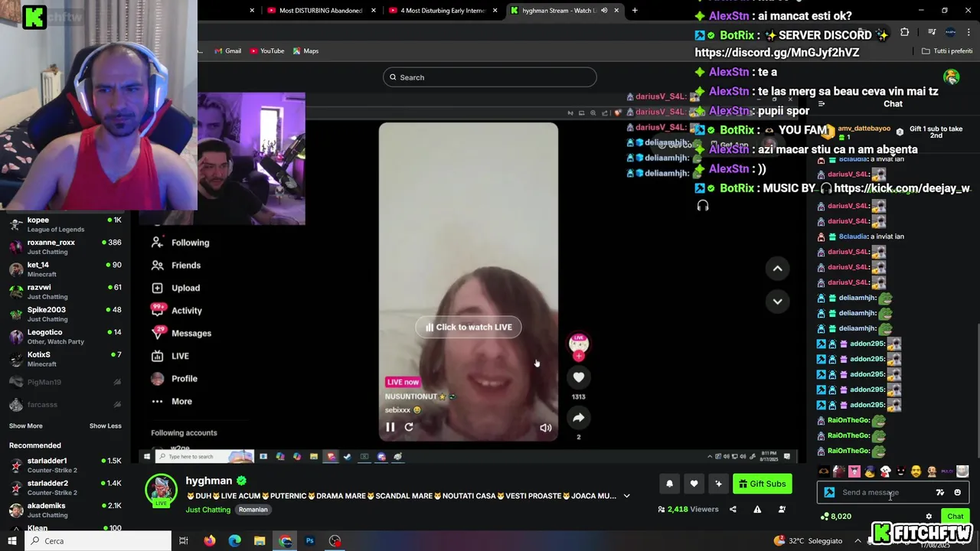Open starladder1 recommended channel
This screenshot has width=980, height=551.
[65, 465]
